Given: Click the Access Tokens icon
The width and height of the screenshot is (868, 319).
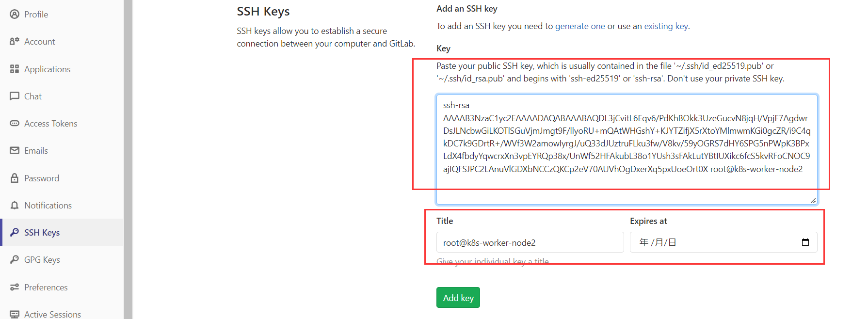Looking at the screenshot, I should (15, 123).
